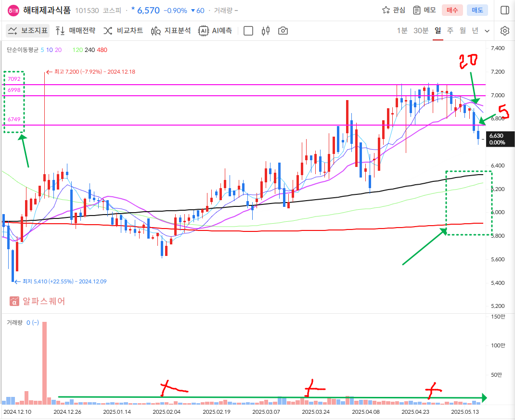Click the large volume spike bar
Viewport: 515px width, 420px height.
(45, 363)
